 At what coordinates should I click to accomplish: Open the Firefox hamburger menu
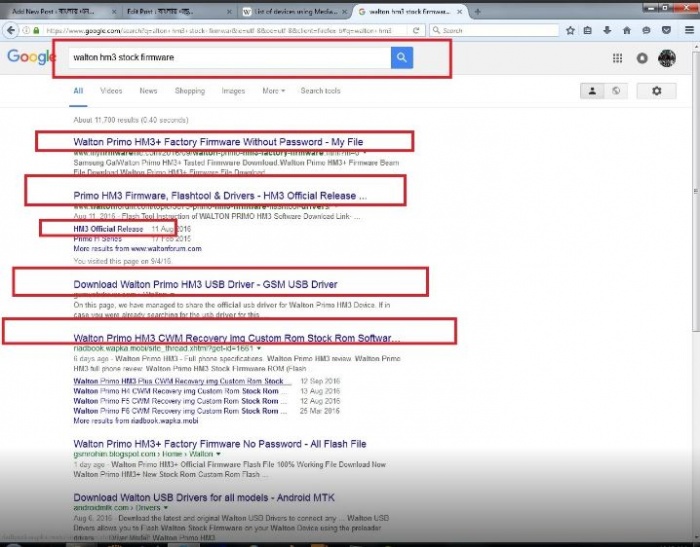689,30
